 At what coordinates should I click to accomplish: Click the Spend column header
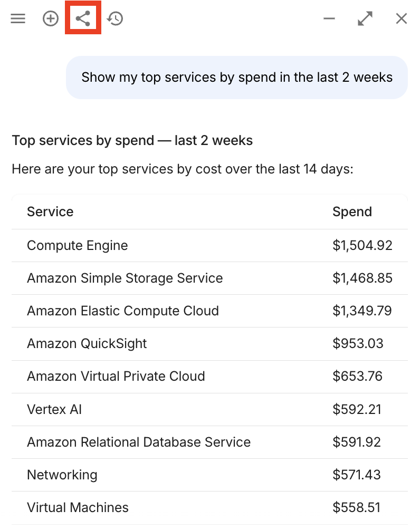[352, 212]
